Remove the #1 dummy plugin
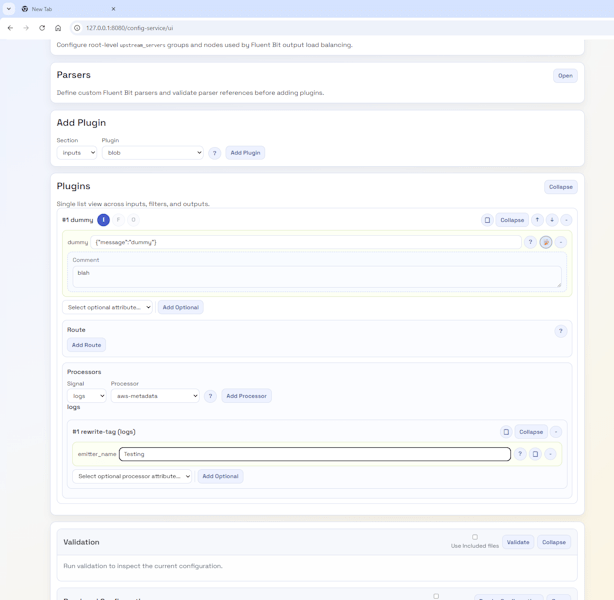Image resolution: width=614 pixels, height=600 pixels. (566, 220)
